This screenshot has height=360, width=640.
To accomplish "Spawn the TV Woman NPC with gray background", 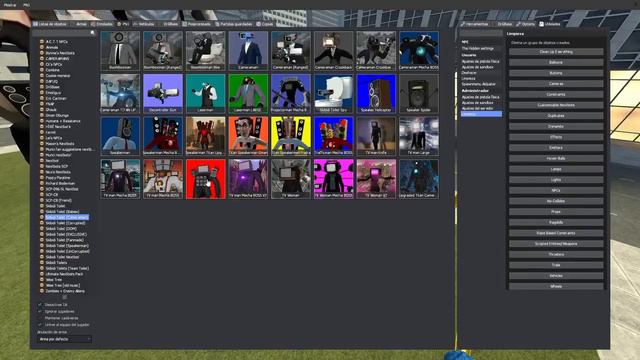I will [291, 179].
